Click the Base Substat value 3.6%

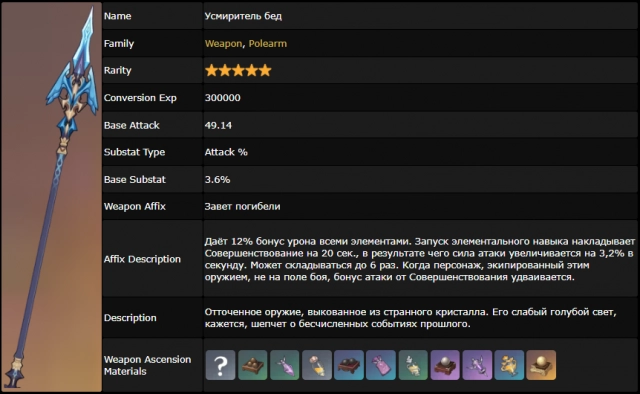(217, 179)
